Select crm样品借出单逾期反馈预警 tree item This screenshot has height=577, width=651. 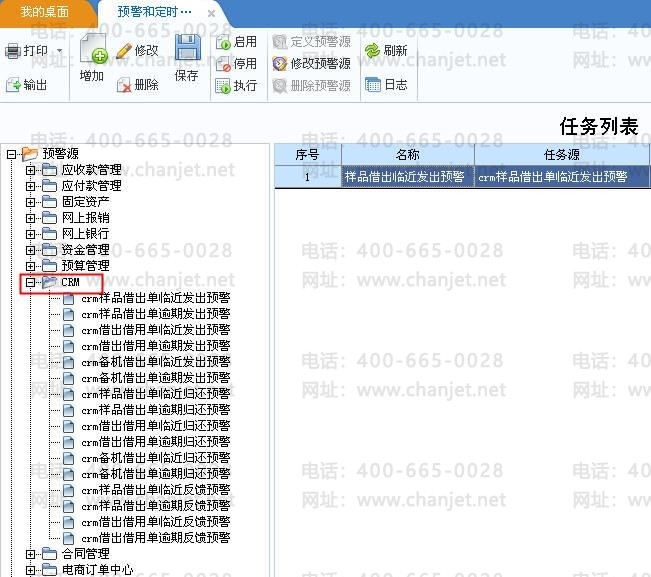[x=156, y=506]
